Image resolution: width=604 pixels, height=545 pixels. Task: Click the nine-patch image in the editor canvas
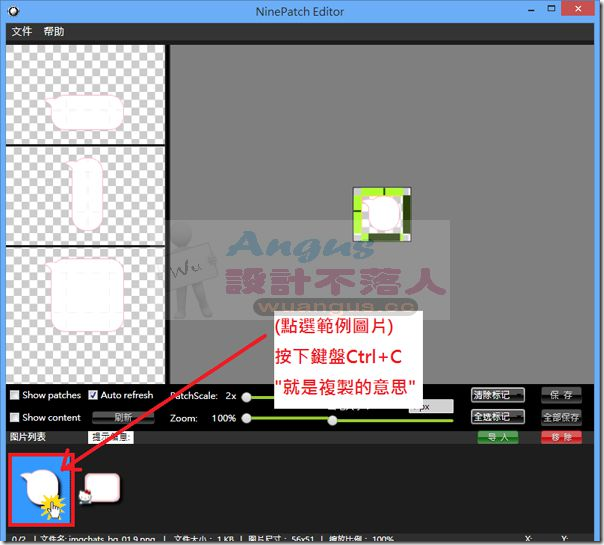382,215
